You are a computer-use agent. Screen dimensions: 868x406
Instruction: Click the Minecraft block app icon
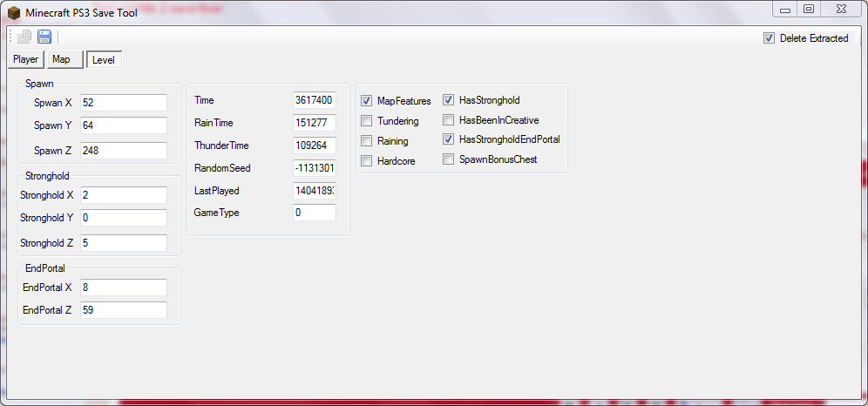click(x=14, y=11)
